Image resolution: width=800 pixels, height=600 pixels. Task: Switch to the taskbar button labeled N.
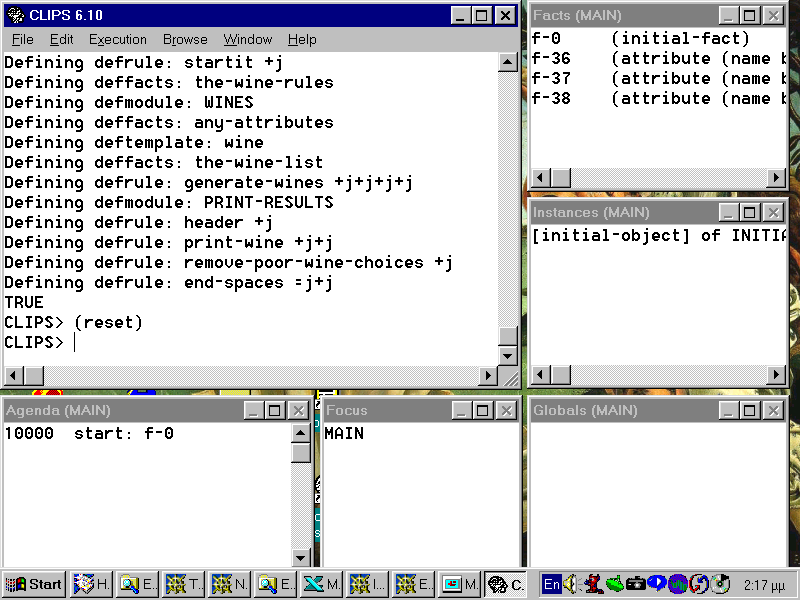pos(229,584)
